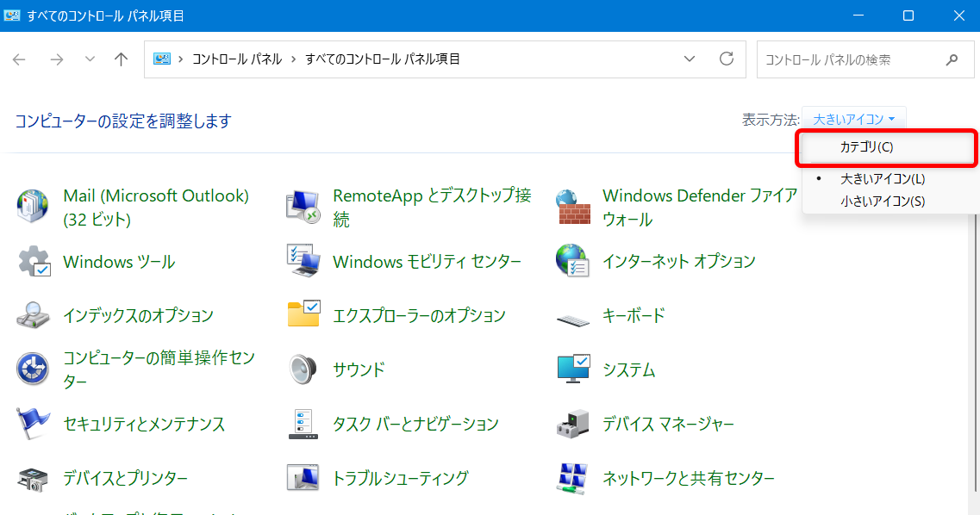Open デバイス マネージャー

669,424
